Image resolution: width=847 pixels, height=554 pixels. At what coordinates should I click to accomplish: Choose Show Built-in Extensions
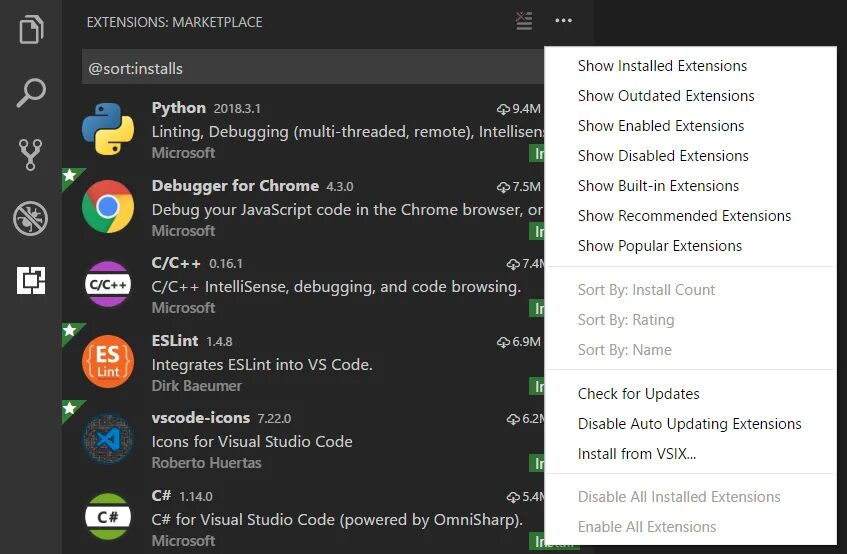[658, 186]
